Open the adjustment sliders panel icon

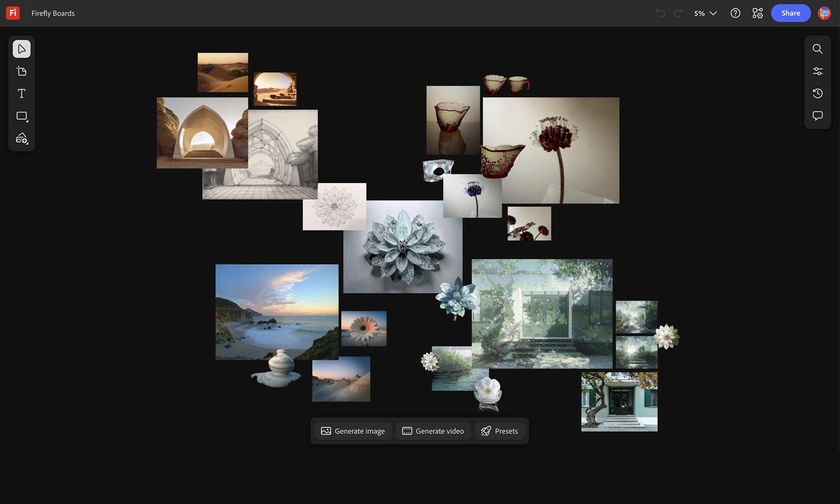(817, 71)
